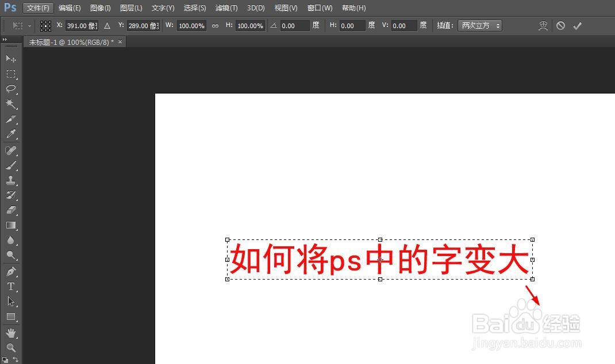Screen dimensions: 615x364
Task: Close the 未标题-1 document tab
Action: 120,41
